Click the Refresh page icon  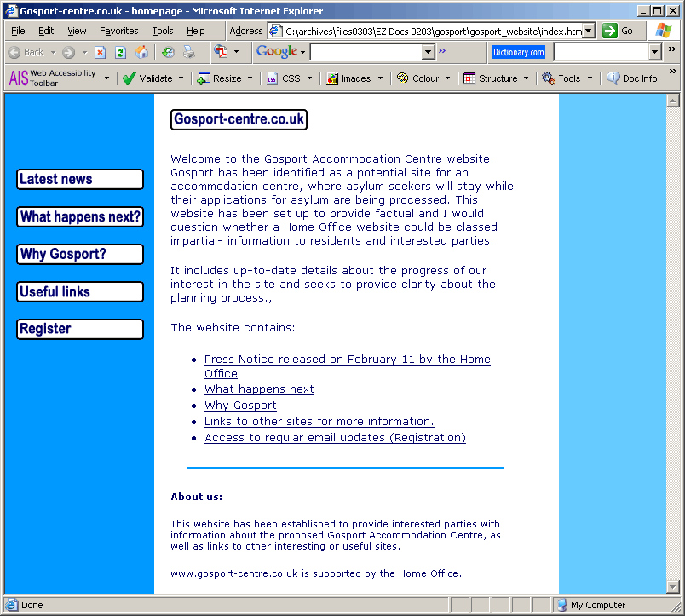click(121, 53)
